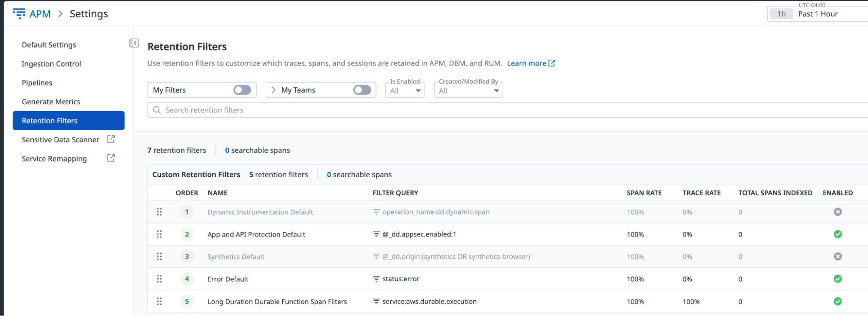
Task: Focus Search retention filters field
Action: 508,110
